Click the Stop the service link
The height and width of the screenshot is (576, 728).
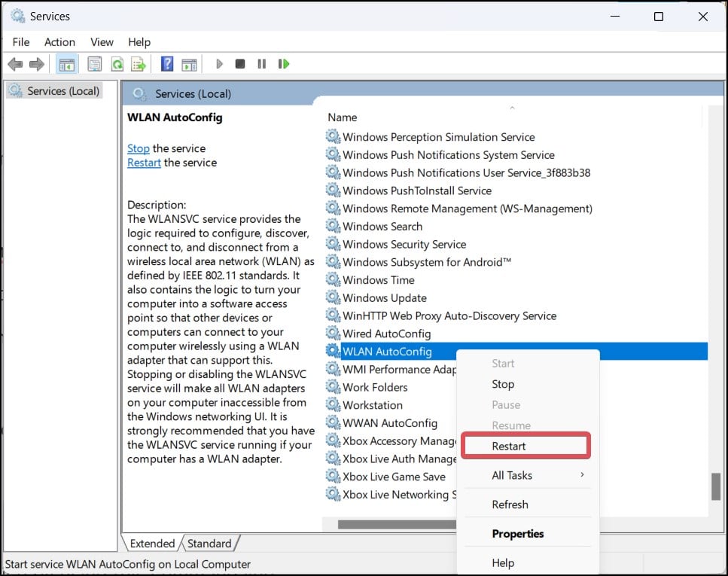pyautogui.click(x=139, y=148)
